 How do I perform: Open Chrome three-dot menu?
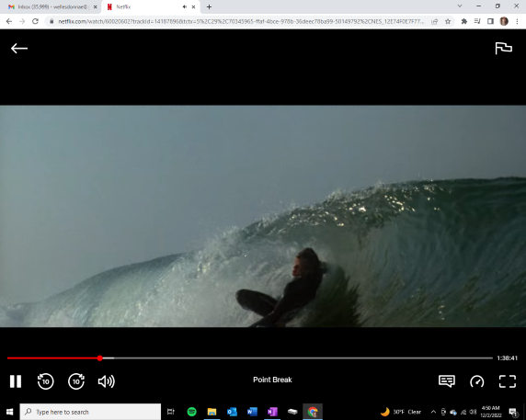(517, 21)
